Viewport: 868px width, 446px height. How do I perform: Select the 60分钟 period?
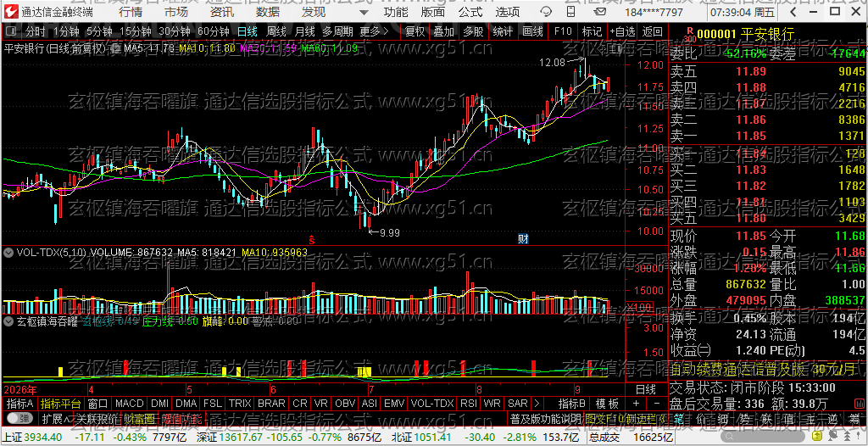(x=213, y=31)
